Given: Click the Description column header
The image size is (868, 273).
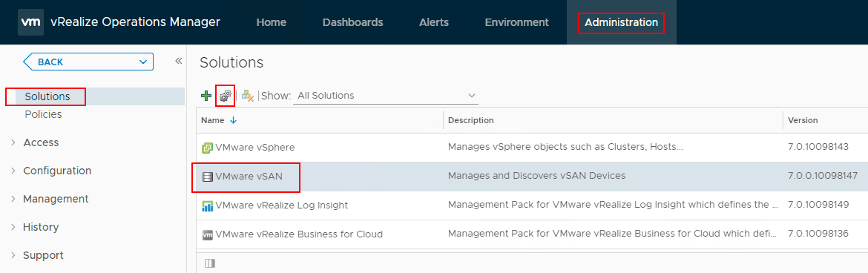Looking at the screenshot, I should (470, 120).
